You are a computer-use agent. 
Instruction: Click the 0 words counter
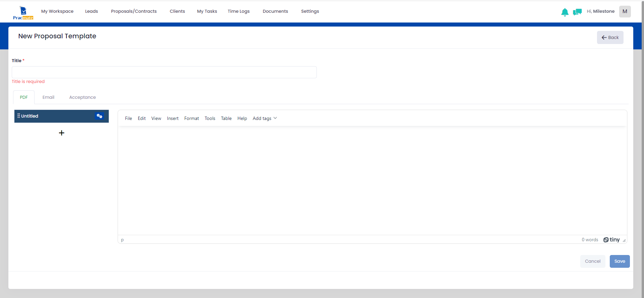(x=590, y=240)
